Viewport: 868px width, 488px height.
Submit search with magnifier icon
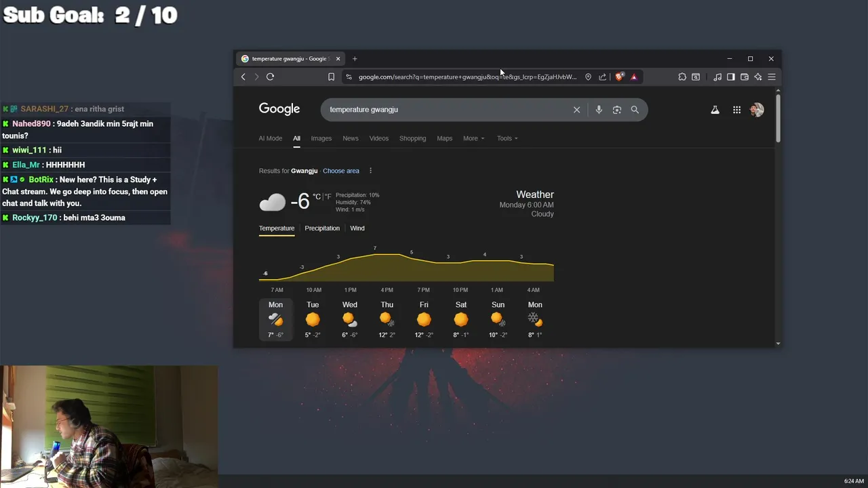tap(635, 110)
